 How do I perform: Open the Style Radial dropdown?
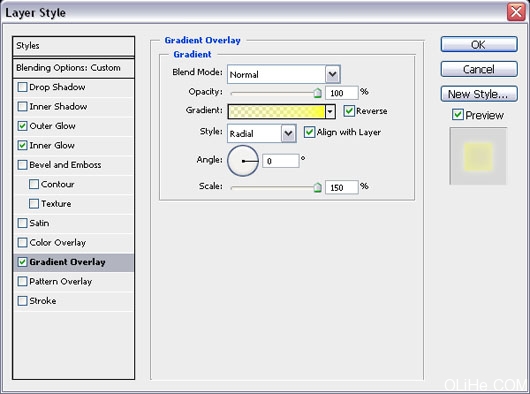[288, 133]
